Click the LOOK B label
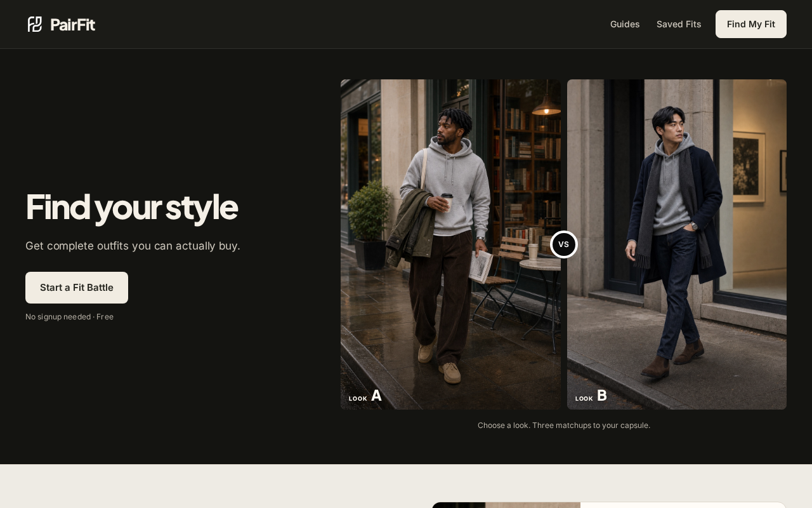The image size is (812, 508). click(x=591, y=396)
